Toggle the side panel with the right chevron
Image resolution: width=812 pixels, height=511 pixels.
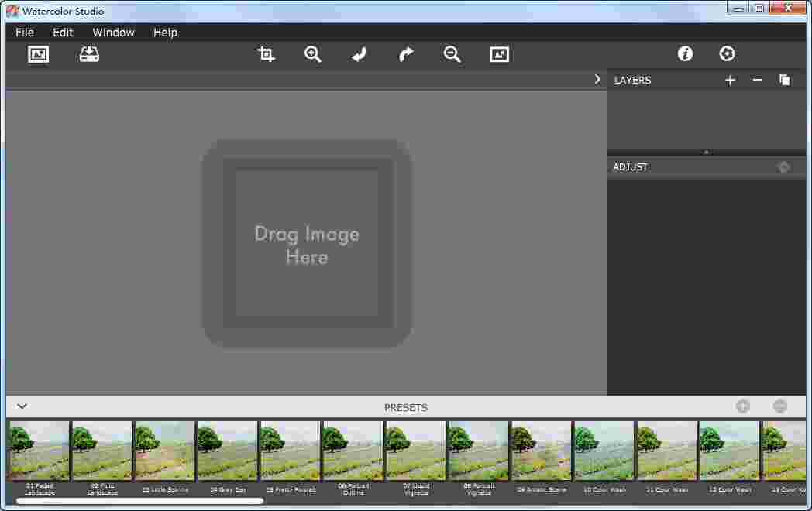(597, 79)
